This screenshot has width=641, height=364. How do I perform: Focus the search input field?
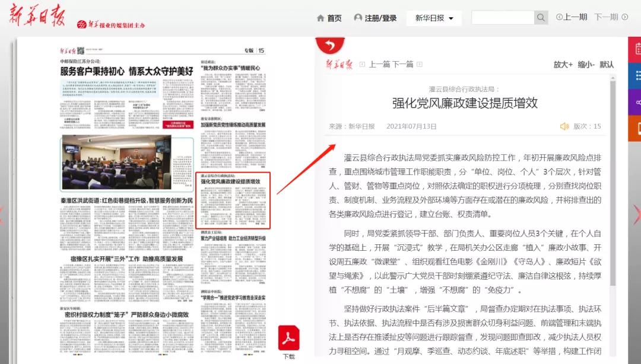pyautogui.click(x=503, y=18)
